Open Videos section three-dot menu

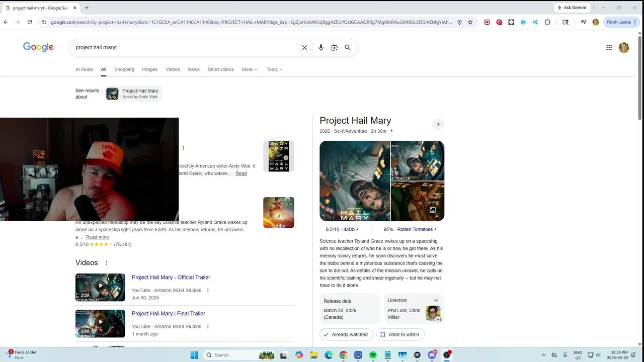tap(106, 263)
